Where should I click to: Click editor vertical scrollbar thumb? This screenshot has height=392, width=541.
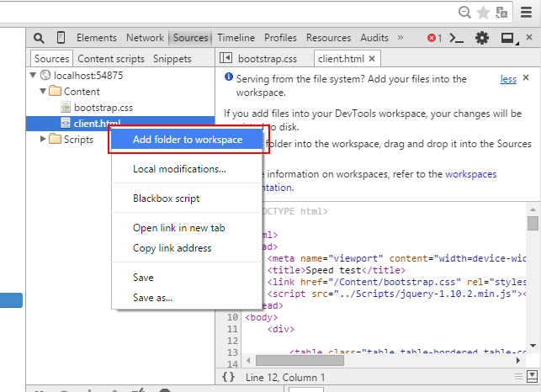(533, 223)
